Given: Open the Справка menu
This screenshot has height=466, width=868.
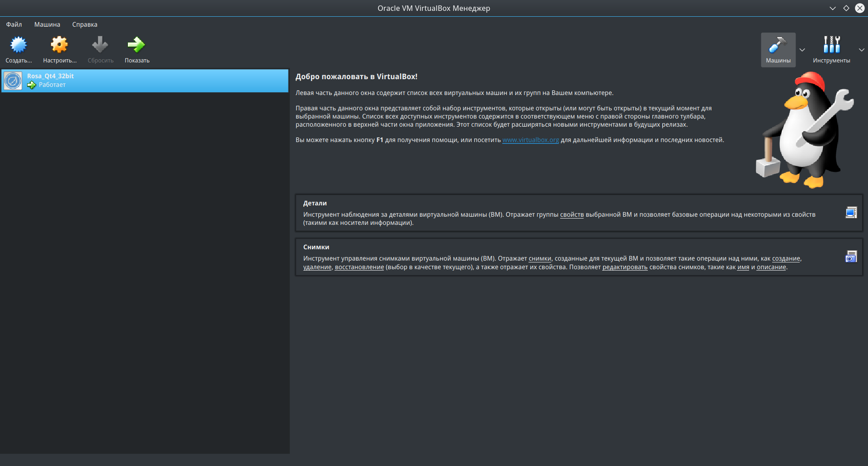Looking at the screenshot, I should [85, 24].
